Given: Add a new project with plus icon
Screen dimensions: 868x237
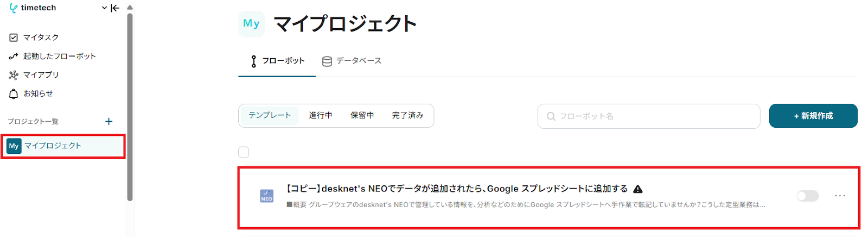Looking at the screenshot, I should 108,121.
